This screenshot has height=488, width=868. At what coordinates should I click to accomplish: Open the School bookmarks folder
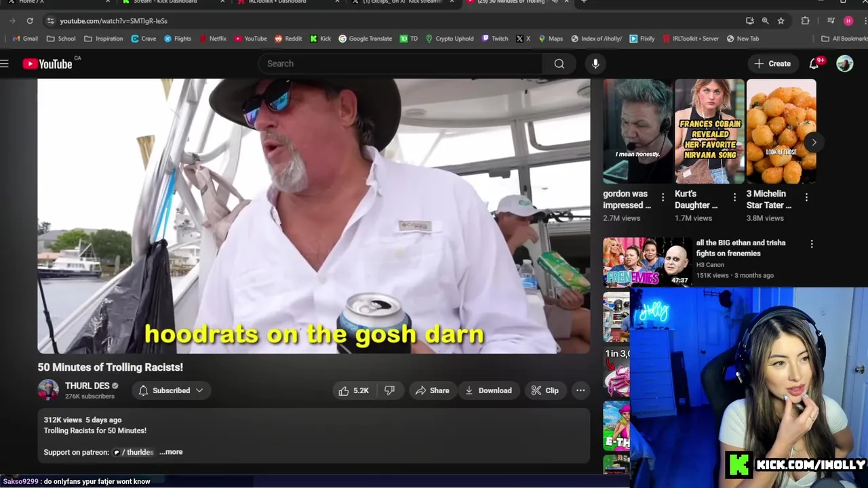[x=61, y=39]
